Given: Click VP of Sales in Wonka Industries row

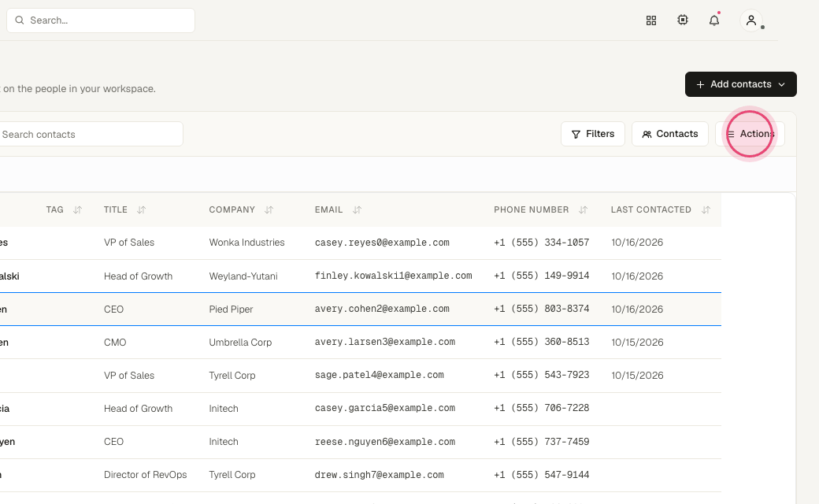Looking at the screenshot, I should click(129, 243).
